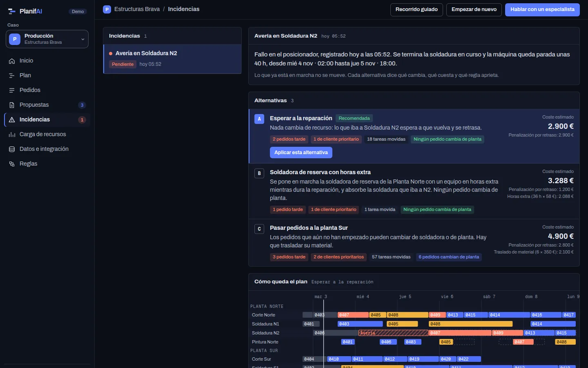
Task: Click the P avatar in case selector
Action: [x=15, y=39]
